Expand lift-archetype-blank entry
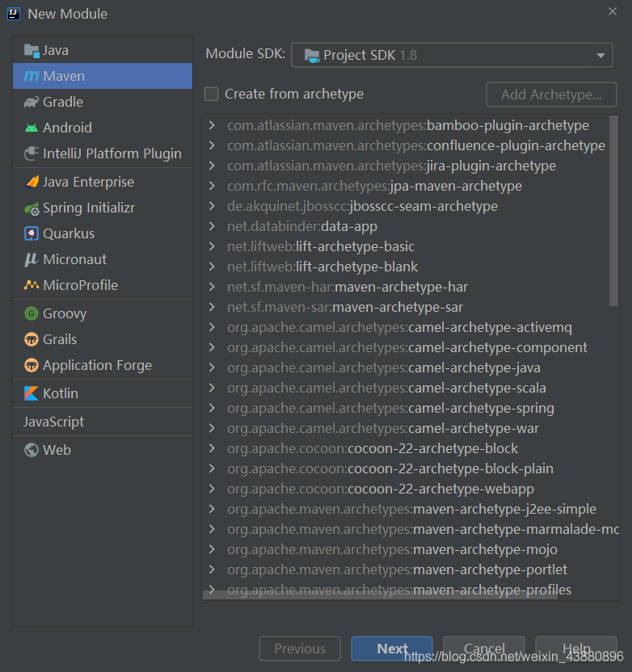This screenshot has width=632, height=672. point(212,267)
